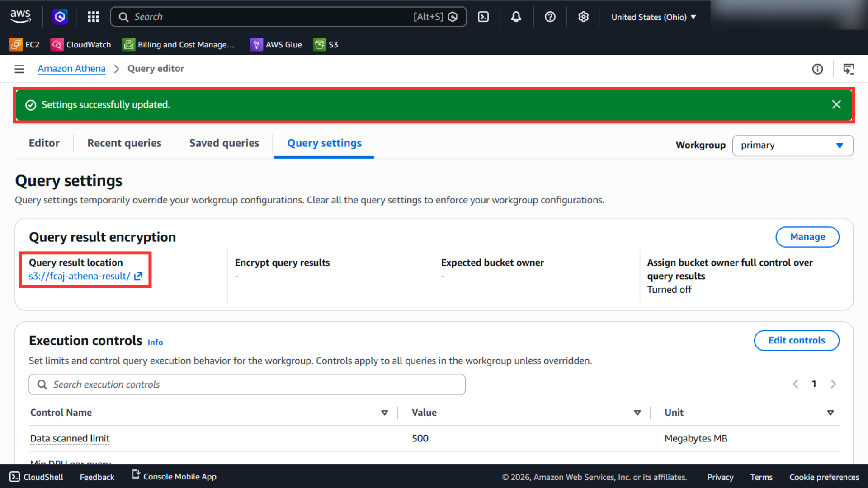Click the page number 1 indicator

814,384
